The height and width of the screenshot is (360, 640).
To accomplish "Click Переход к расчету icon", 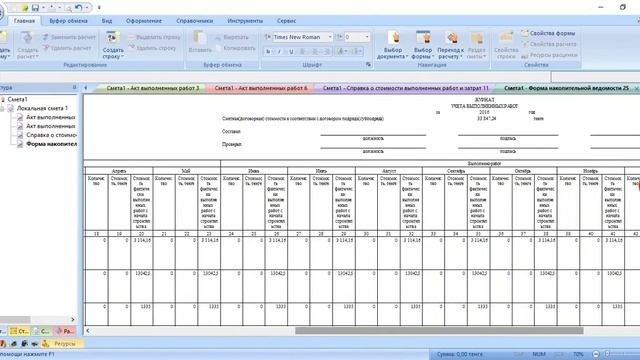I will (451, 44).
